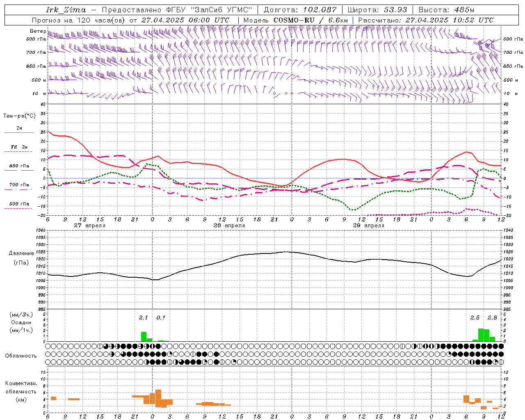Click the "(мм/3ч.)" units label
525x420 pixels.
coord(21,315)
